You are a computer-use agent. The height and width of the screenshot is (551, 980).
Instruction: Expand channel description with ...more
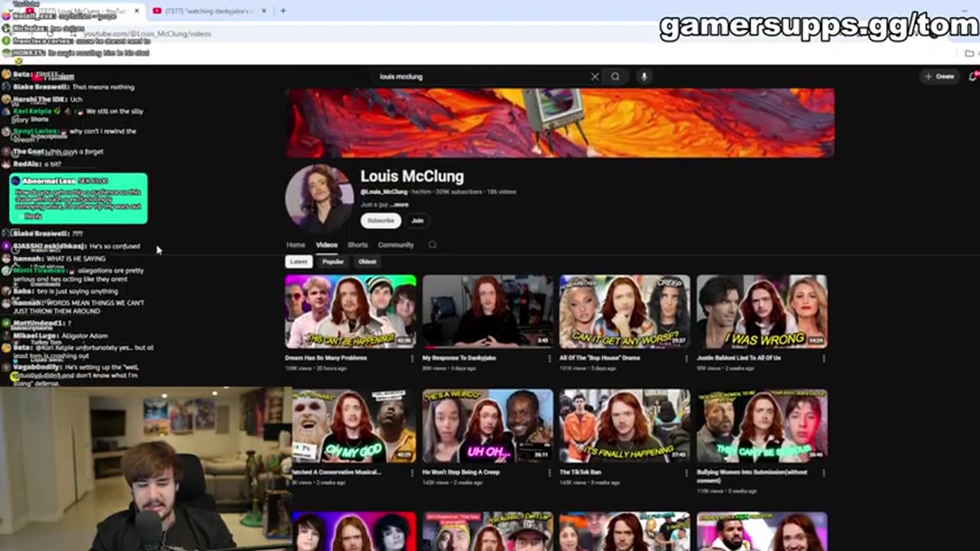click(399, 205)
